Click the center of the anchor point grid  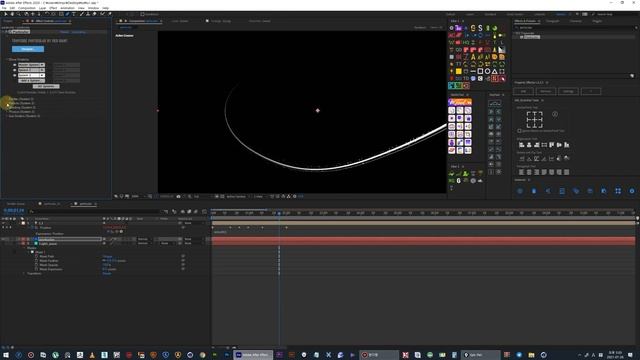click(534, 120)
